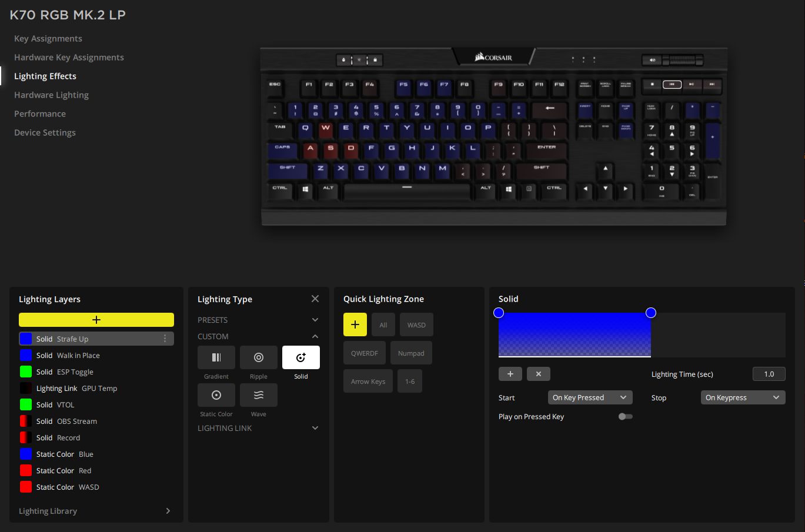Select the Gradient lighting type icon
The image size is (805, 532).
216,357
